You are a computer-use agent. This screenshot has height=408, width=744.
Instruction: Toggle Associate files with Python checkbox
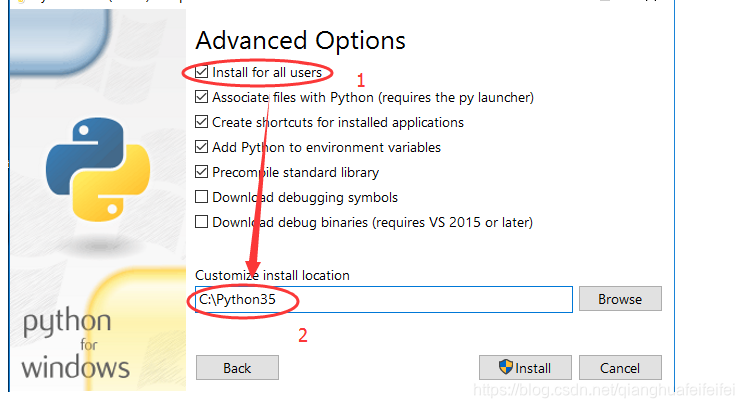click(x=202, y=97)
